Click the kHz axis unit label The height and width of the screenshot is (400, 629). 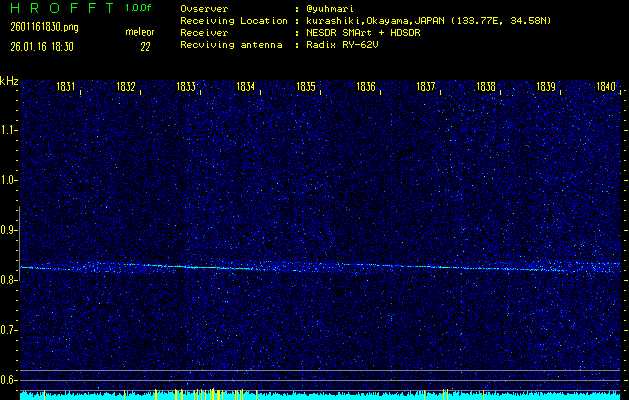click(9, 80)
